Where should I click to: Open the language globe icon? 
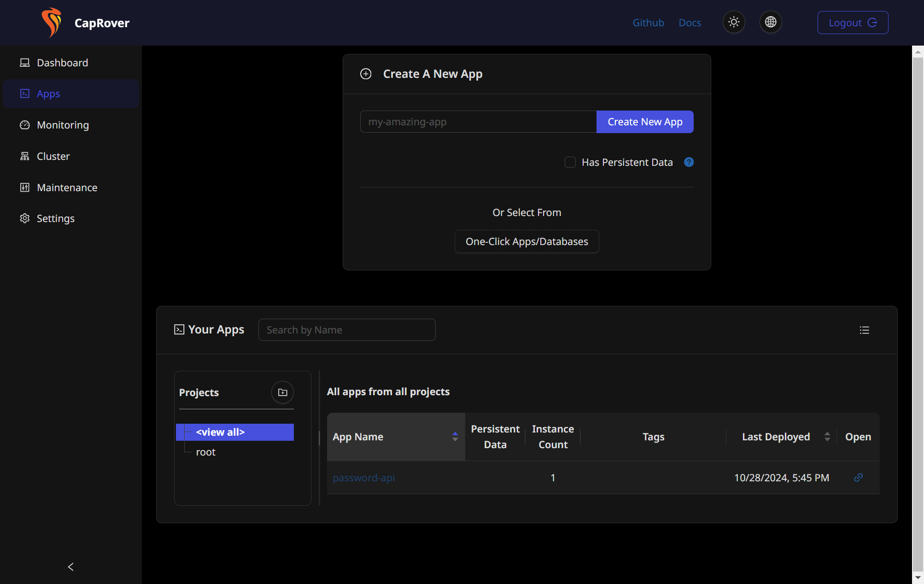tap(771, 22)
